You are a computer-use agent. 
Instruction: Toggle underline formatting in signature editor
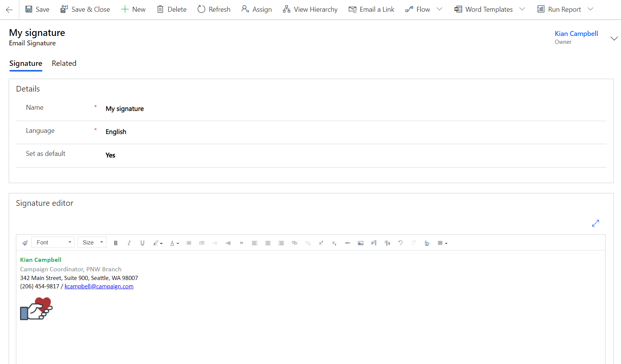coord(142,243)
